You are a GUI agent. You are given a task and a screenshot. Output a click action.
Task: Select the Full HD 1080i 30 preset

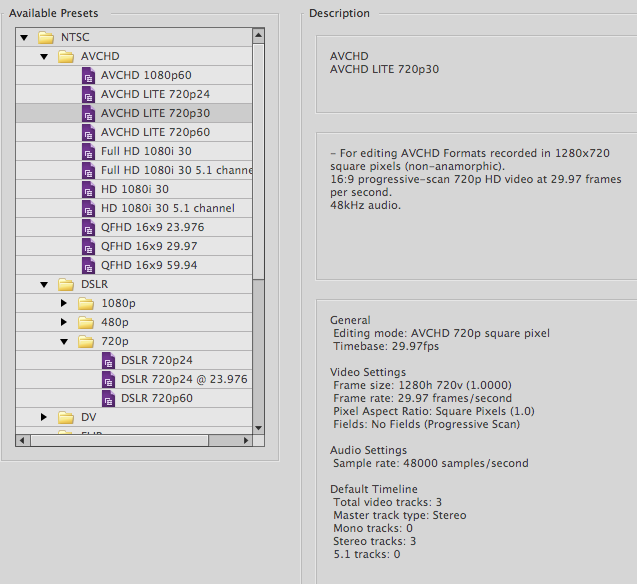[x=134, y=151]
